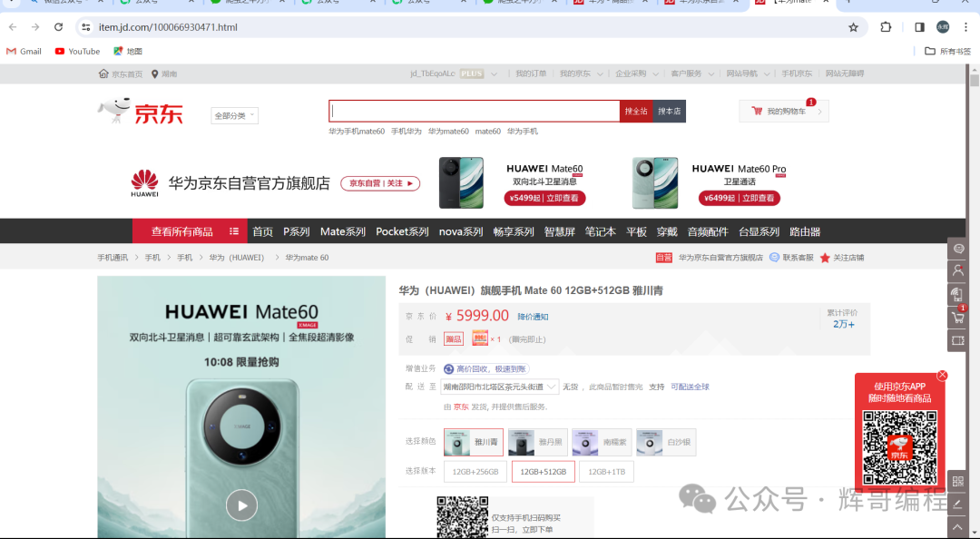Select the 南糯紫 color option

(602, 442)
